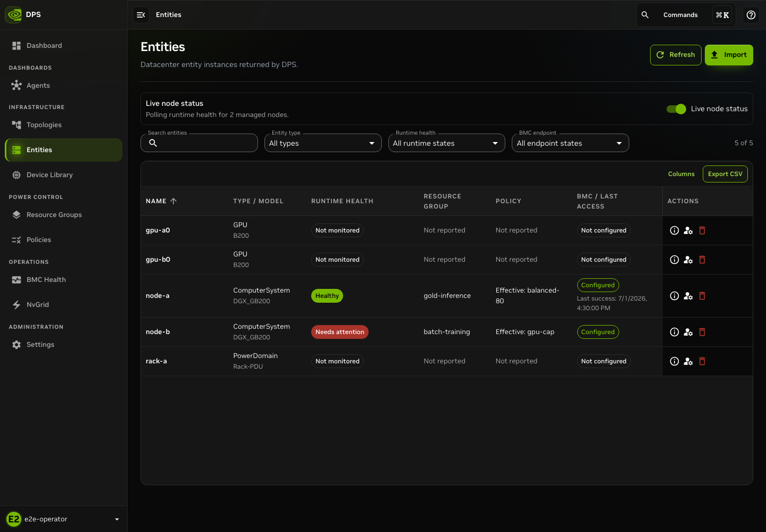The width and height of the screenshot is (766, 532).
Task: Sort by Name column arrow
Action: click(x=173, y=201)
